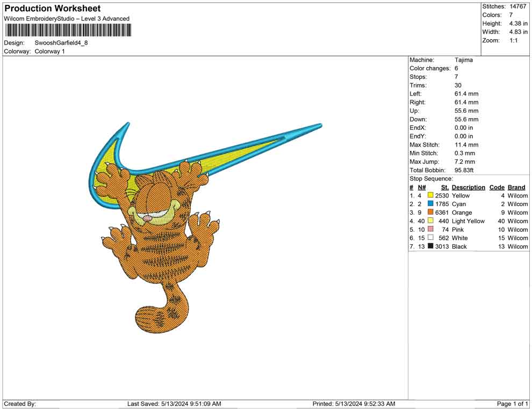
Task: Click the Total Bobbin value '95.83ft'
Action: pyautogui.click(x=464, y=170)
